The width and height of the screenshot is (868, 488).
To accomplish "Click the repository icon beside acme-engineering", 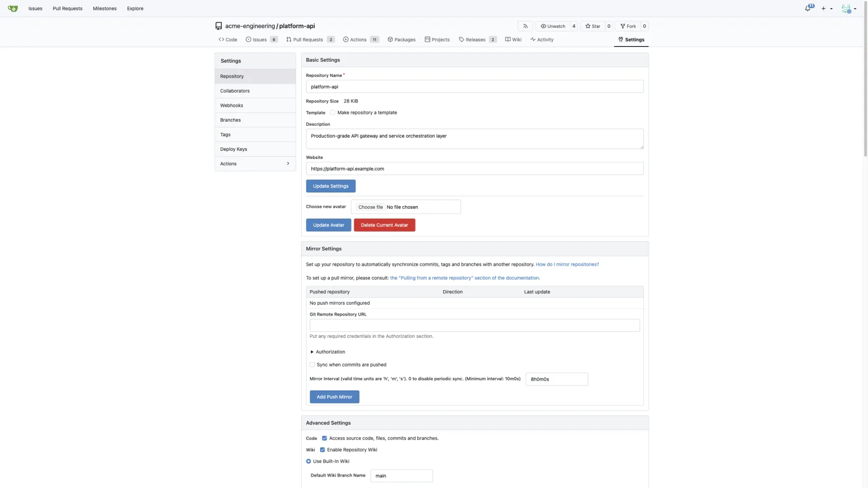I will 219,26.
